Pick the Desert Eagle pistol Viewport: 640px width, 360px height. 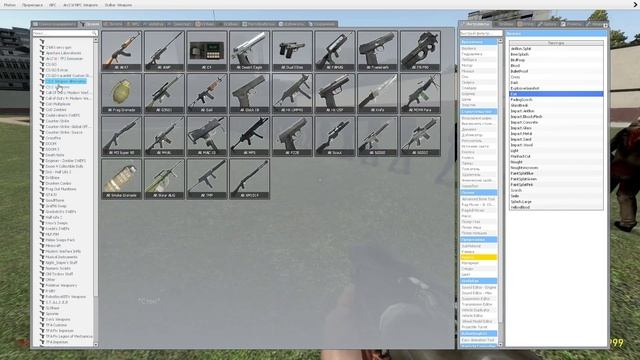(249, 51)
